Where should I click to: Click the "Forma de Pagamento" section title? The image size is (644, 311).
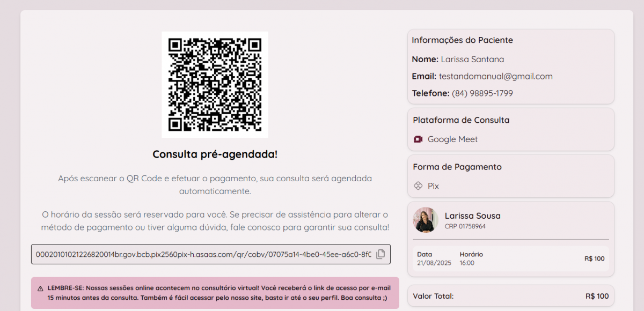point(457,167)
